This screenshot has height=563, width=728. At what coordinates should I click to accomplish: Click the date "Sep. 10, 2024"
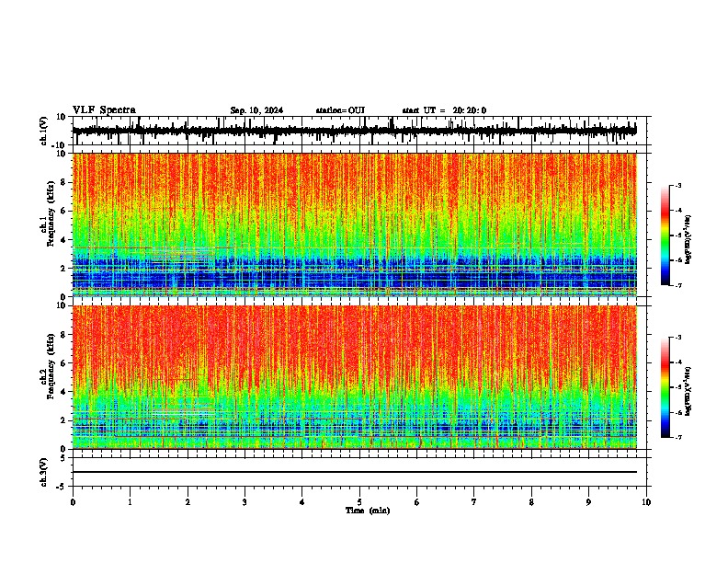click(x=256, y=110)
